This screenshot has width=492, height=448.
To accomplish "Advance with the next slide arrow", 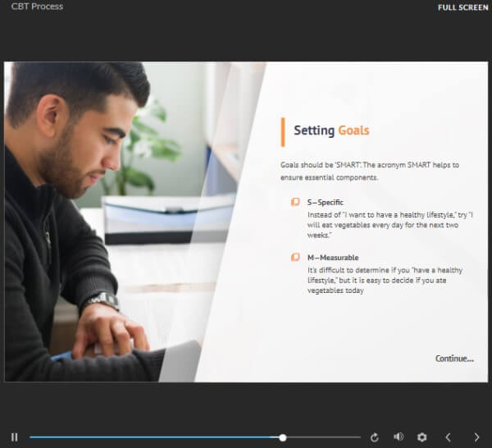I will coord(476,437).
